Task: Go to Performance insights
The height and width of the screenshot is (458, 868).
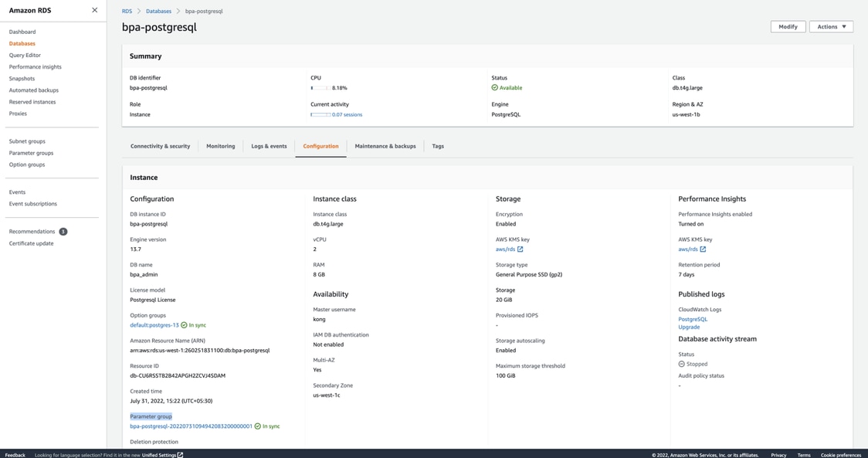Action: pos(36,66)
